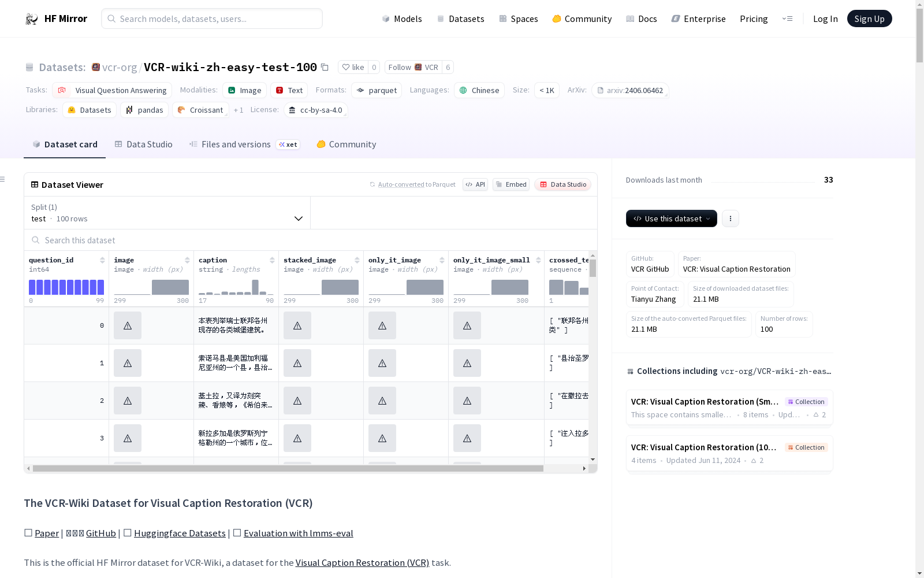Select the parquet format tag
This screenshot has height=578, width=924.
(377, 90)
